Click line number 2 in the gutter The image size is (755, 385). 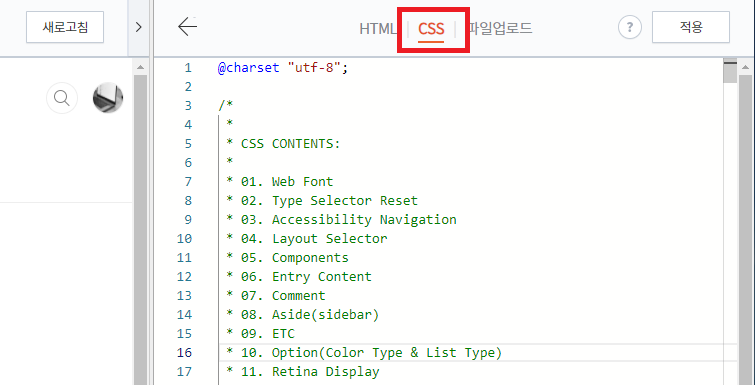[188, 87]
